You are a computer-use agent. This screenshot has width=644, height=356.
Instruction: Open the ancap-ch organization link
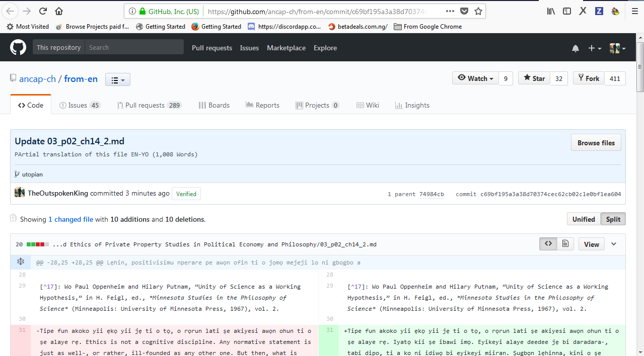point(37,79)
